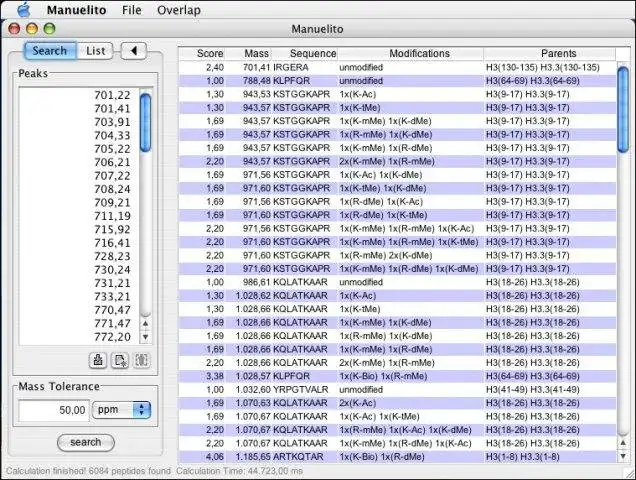Select peak 708,24 in Peaks list

(112, 189)
